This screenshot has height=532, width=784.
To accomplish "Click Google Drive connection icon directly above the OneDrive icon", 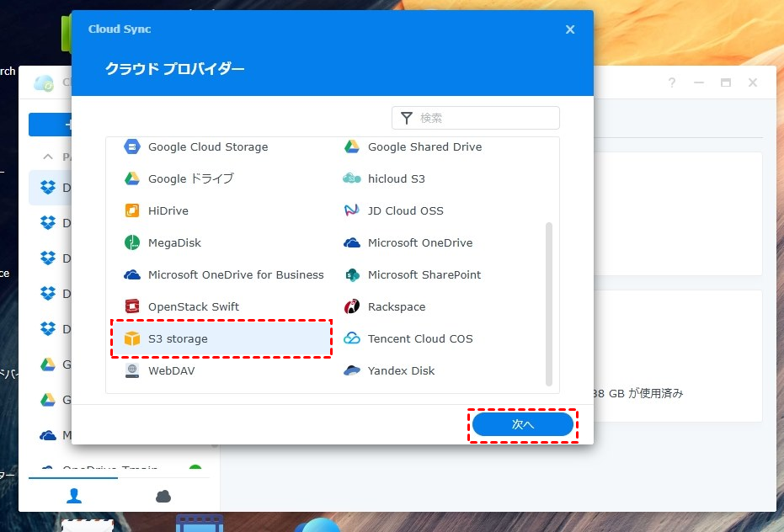I will tap(47, 400).
